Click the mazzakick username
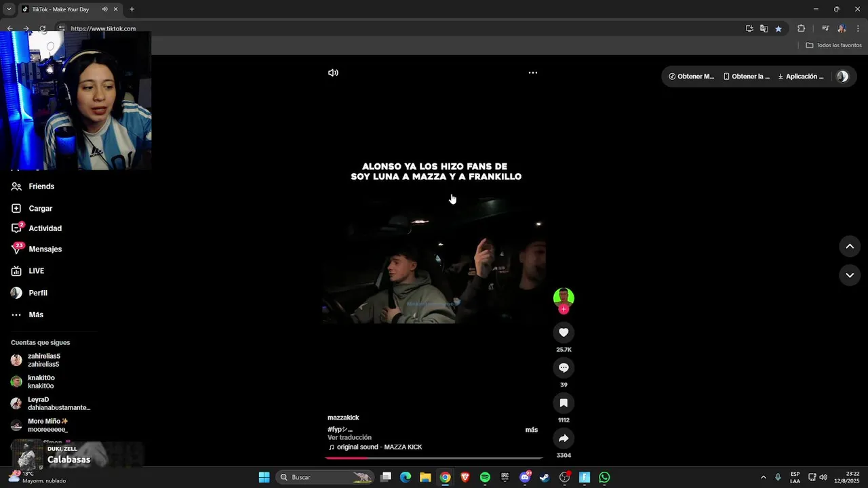Viewport: 868px width, 488px height. click(343, 418)
